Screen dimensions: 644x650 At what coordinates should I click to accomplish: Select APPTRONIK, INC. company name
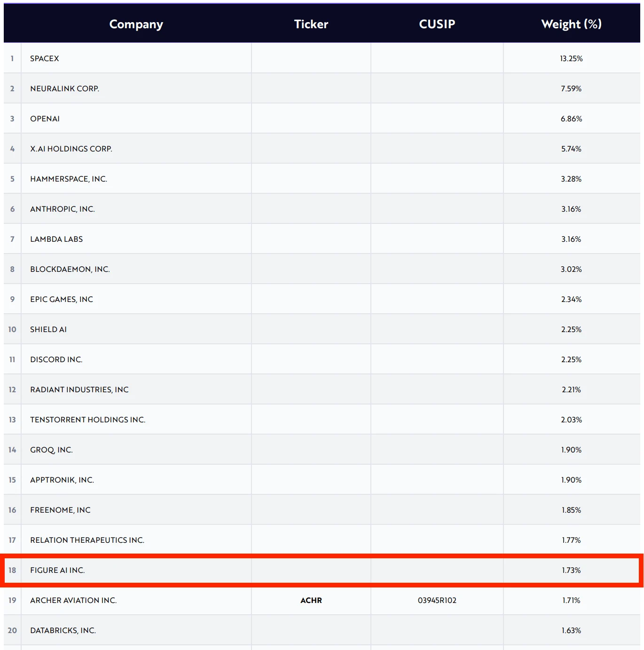(62, 480)
